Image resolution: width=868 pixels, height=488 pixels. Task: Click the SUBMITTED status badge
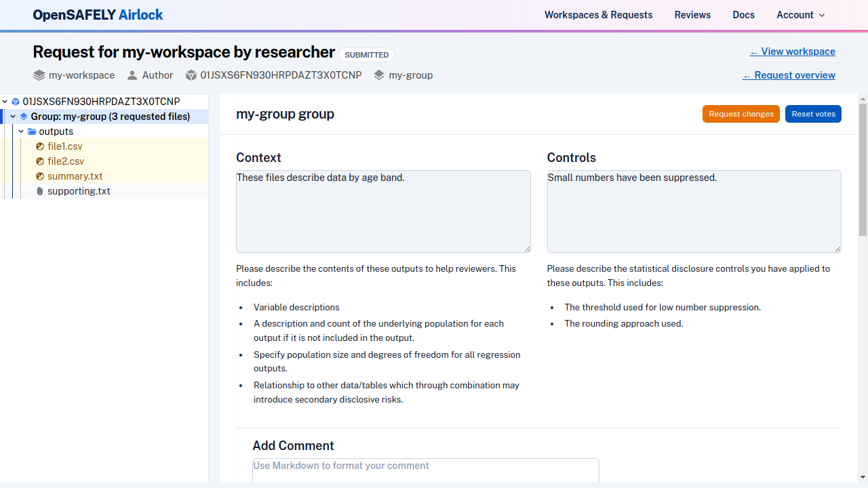(366, 55)
